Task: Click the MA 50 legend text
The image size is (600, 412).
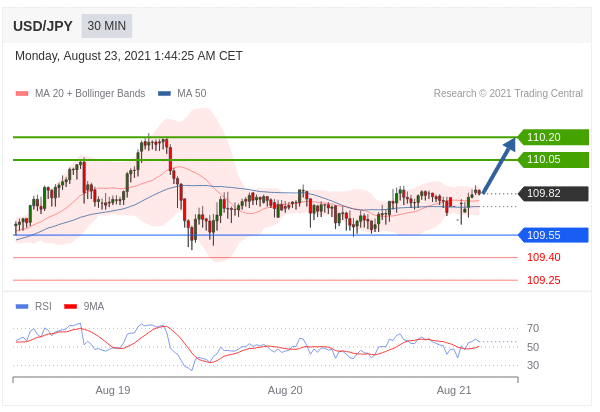Action: tap(192, 94)
